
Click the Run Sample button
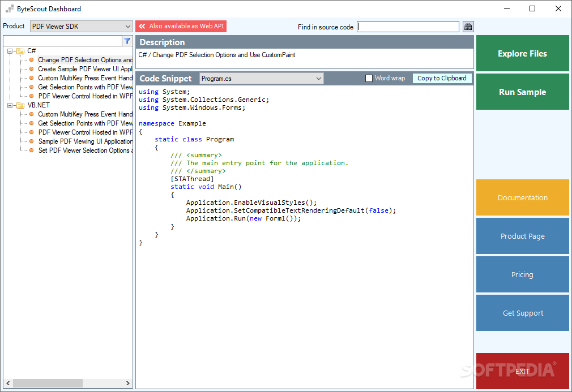pyautogui.click(x=522, y=92)
